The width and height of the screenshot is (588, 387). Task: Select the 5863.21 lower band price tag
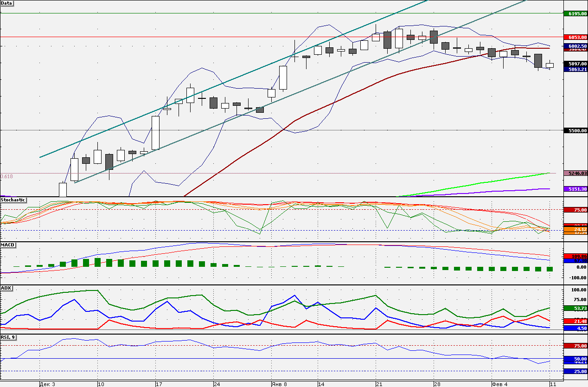tap(575, 69)
